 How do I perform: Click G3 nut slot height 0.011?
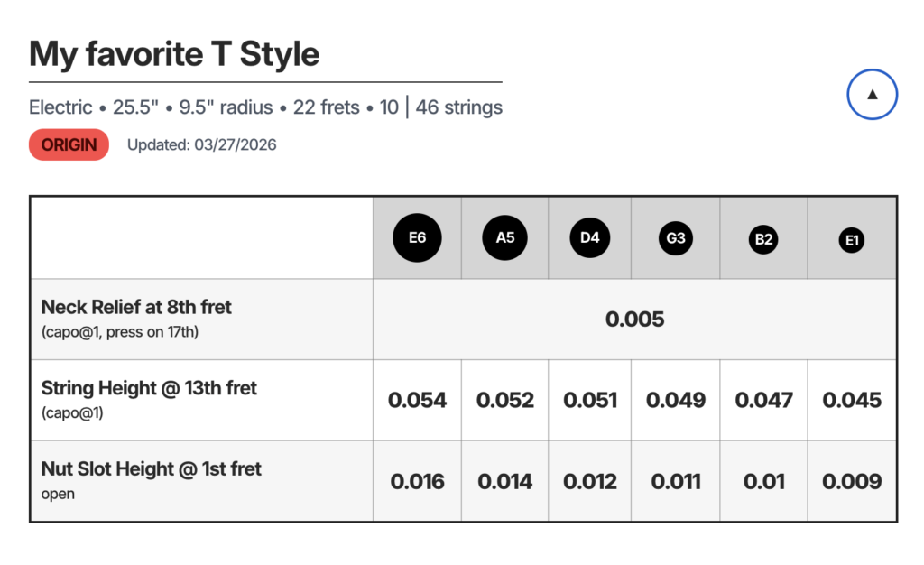tap(676, 481)
